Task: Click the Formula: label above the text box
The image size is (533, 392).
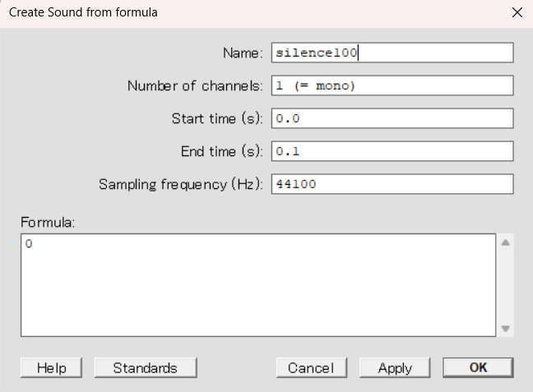Action: [48, 223]
